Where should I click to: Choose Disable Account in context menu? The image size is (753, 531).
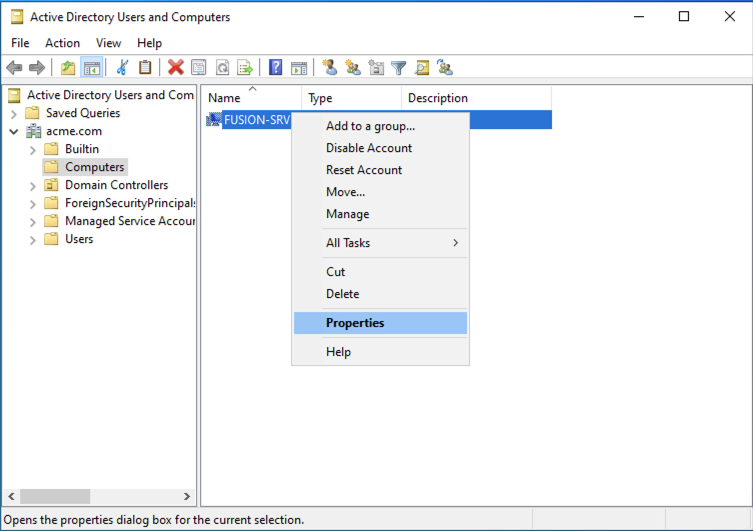pyautogui.click(x=380, y=148)
